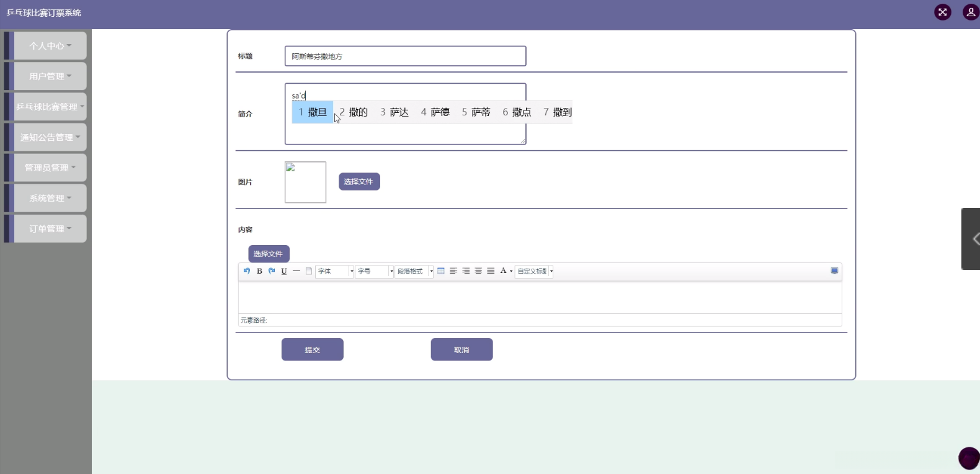This screenshot has width=980, height=474.
Task: Click the 图片 field label
Action: (x=245, y=182)
